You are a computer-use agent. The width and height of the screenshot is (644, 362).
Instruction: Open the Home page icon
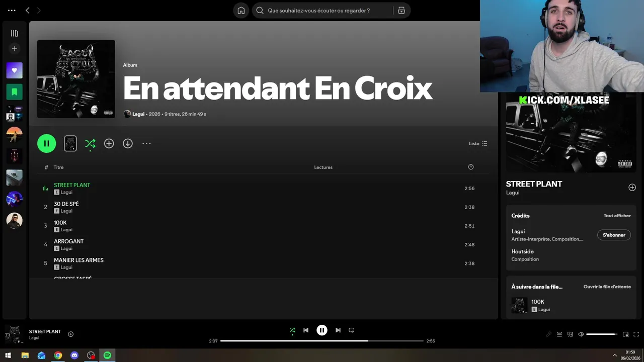click(x=241, y=10)
